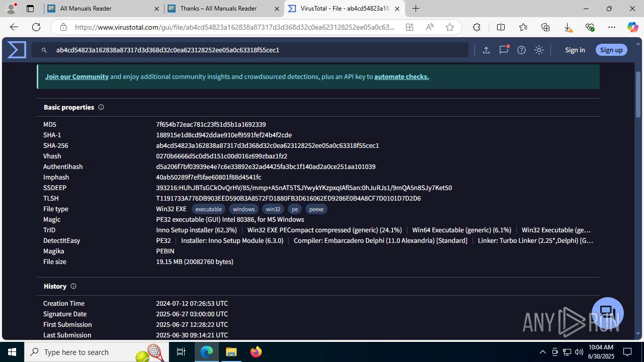
Task: Open the Favorites list icon
Action: click(523, 27)
